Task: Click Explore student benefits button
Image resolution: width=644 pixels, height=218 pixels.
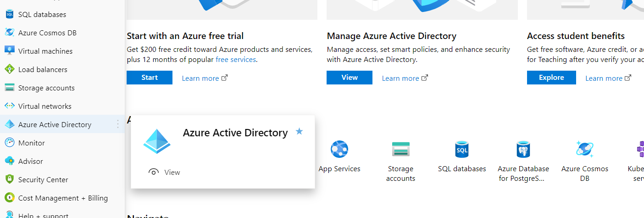Action: 551,78
